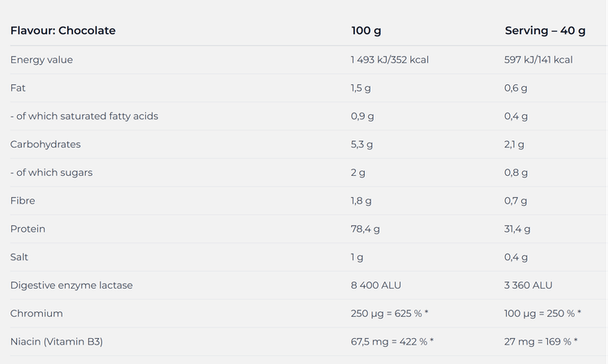This screenshot has width=608, height=364.
Task: Select the 'Fat' row label
Action: (x=18, y=88)
